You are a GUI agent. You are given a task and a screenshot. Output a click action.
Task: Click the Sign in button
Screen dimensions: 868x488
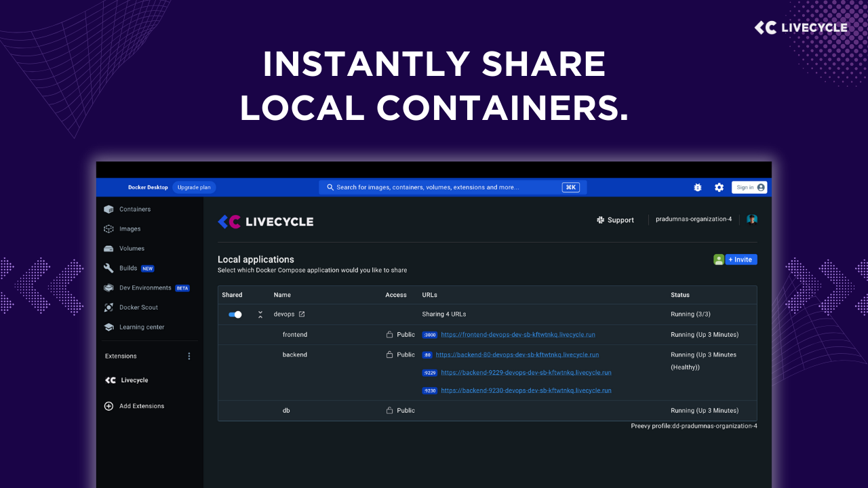[x=749, y=188]
